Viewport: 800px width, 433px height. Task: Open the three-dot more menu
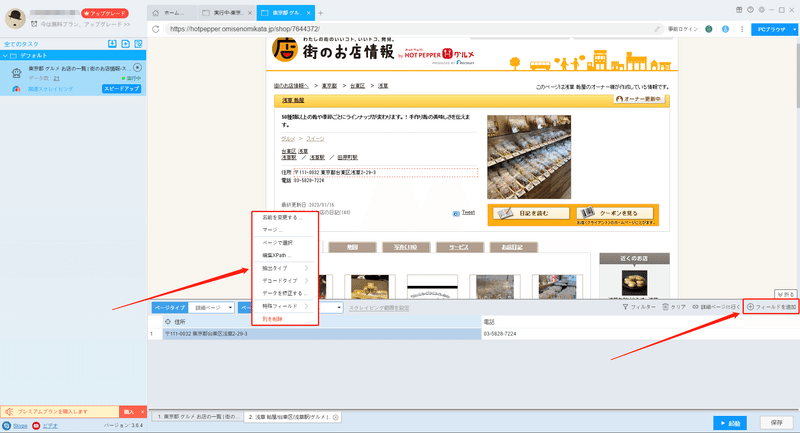tap(742, 29)
